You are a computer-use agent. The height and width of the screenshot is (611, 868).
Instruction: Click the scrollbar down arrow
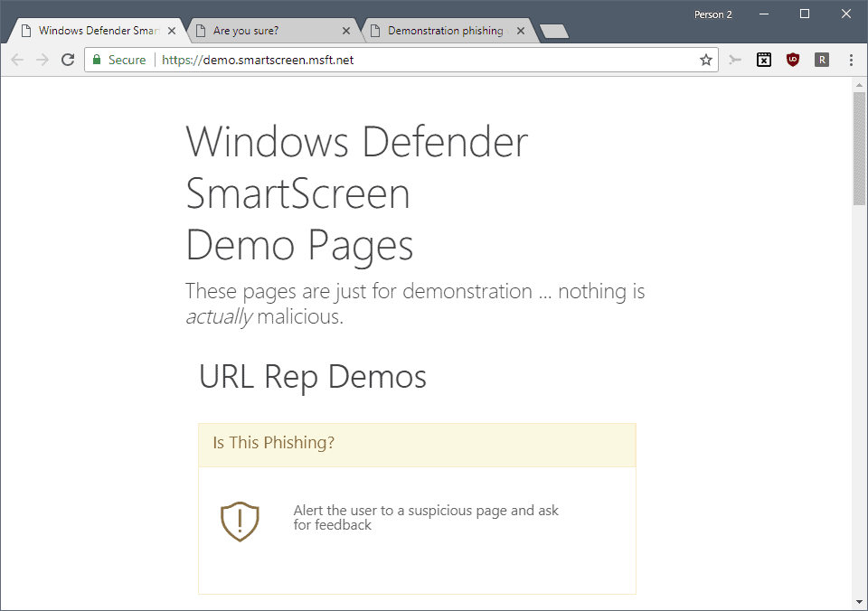click(x=858, y=601)
